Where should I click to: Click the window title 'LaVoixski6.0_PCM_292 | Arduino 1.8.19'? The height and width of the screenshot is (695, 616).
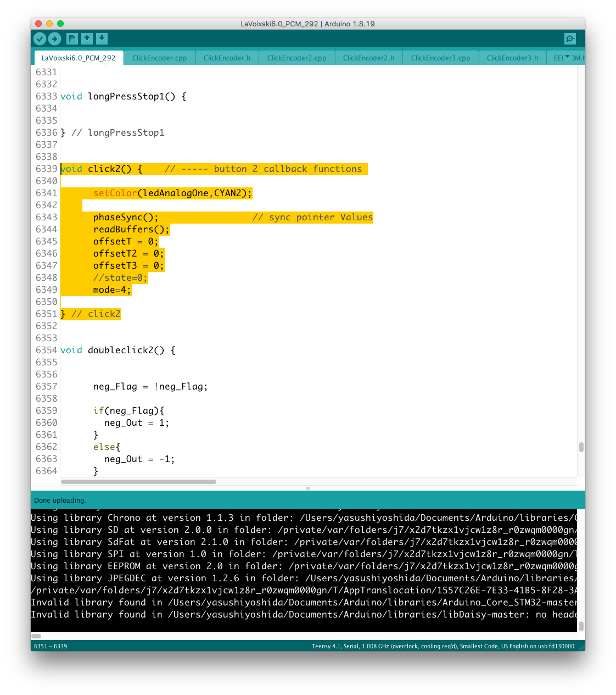(x=307, y=24)
